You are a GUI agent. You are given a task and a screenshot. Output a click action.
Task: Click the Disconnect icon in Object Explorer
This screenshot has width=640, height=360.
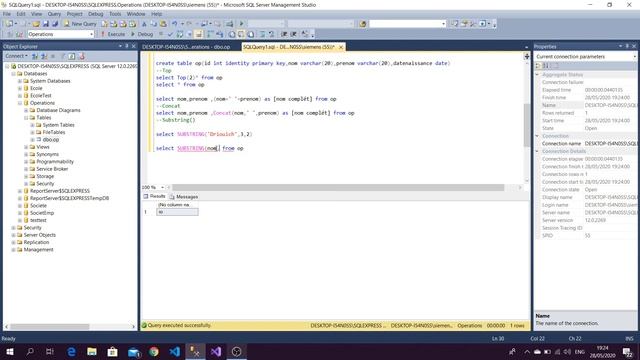tap(44, 56)
